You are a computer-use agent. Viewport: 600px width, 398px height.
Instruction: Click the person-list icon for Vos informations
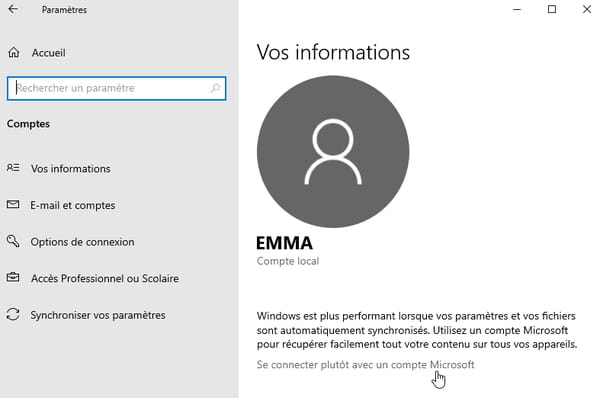click(x=13, y=168)
